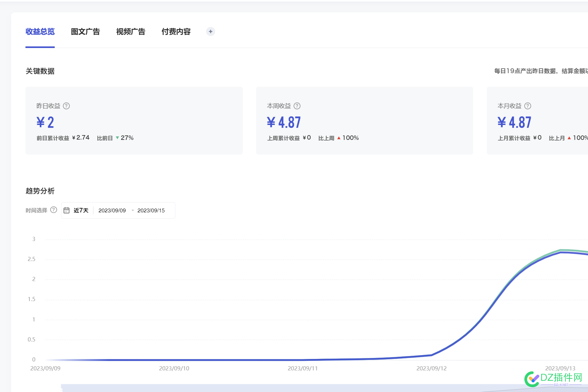Click the ¥4.87 monthly earnings value
Viewport: 588px width, 392px height.
pos(514,122)
